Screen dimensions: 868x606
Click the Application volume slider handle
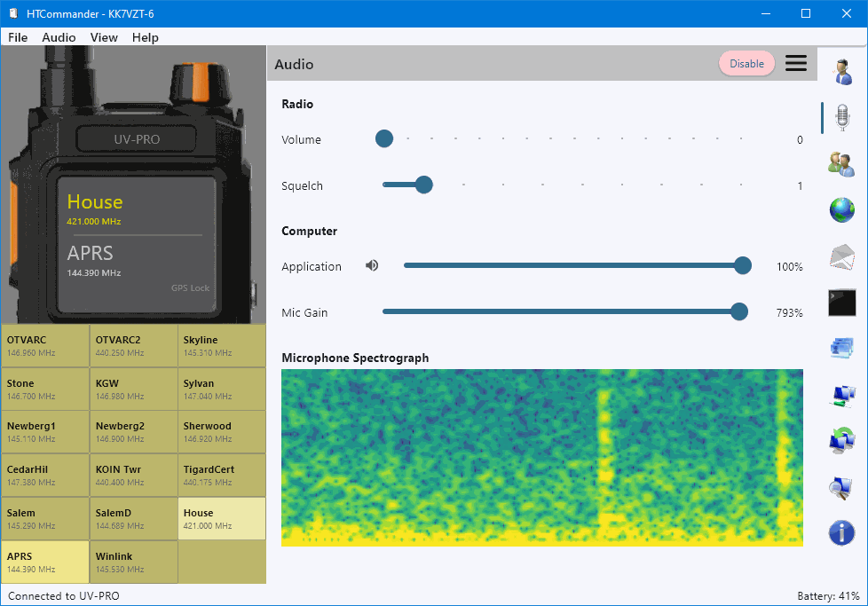[743, 265]
